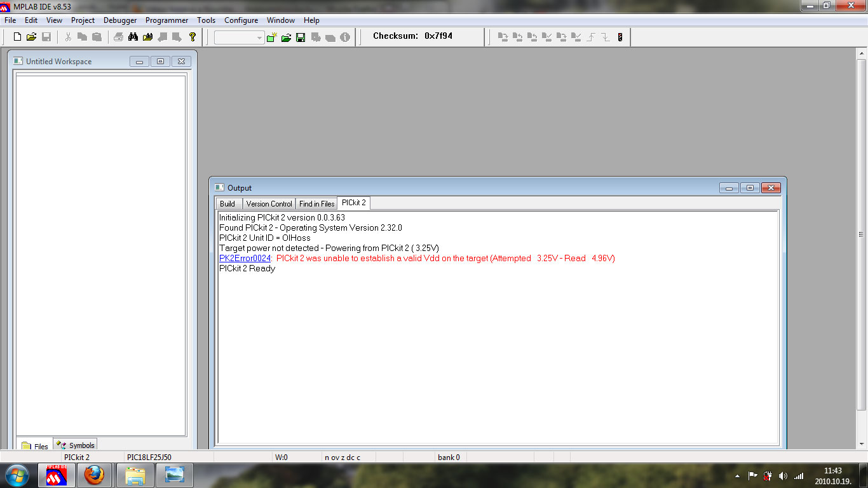Open the Programmer menu
The height and width of the screenshot is (488, 868).
pos(167,20)
